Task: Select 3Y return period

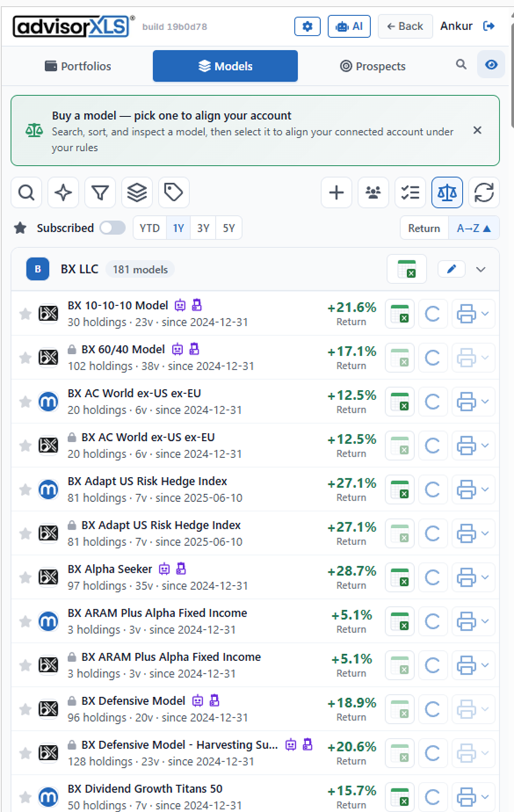Action: pos(203,228)
